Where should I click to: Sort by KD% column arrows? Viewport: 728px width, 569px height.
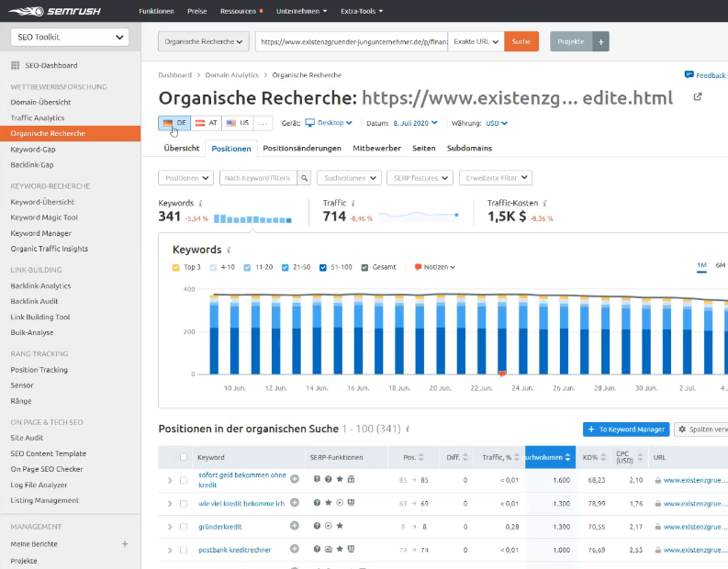coord(603,457)
